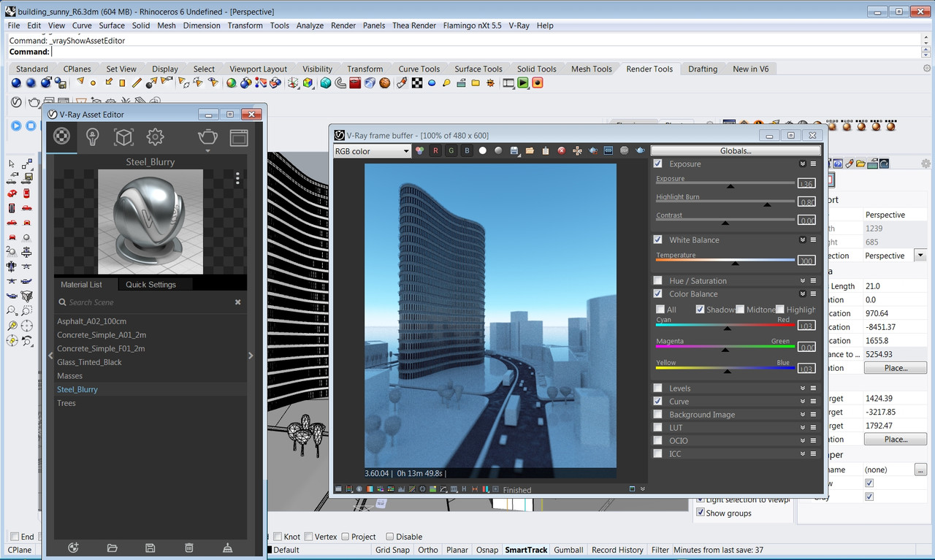Toggle SmartTrack in status bar

(x=526, y=550)
